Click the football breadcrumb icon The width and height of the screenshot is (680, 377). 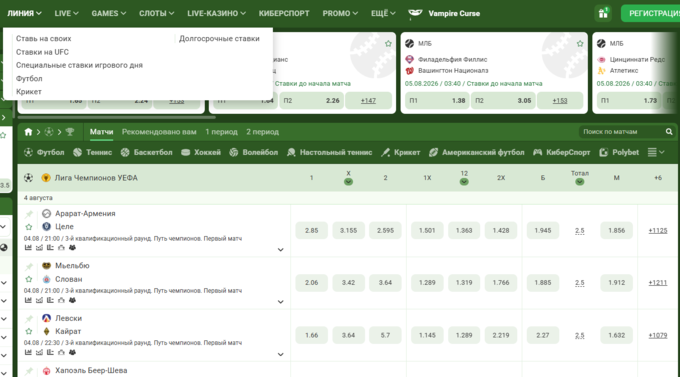pos(49,132)
